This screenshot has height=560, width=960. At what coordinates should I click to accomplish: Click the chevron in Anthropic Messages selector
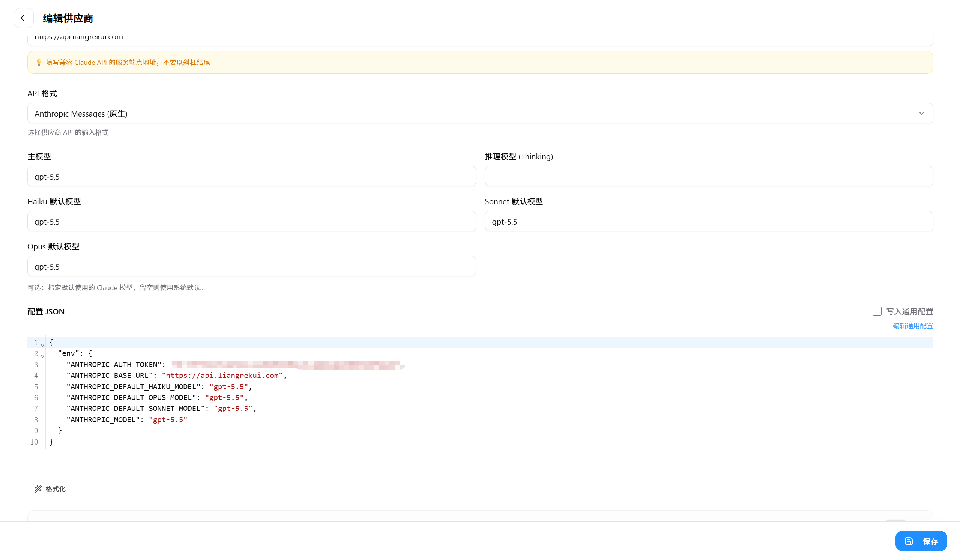pos(921,114)
